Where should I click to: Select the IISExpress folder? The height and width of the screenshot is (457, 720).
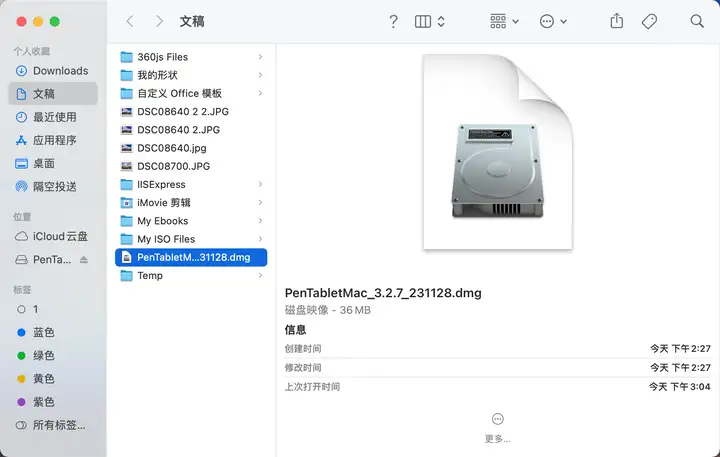point(191,184)
